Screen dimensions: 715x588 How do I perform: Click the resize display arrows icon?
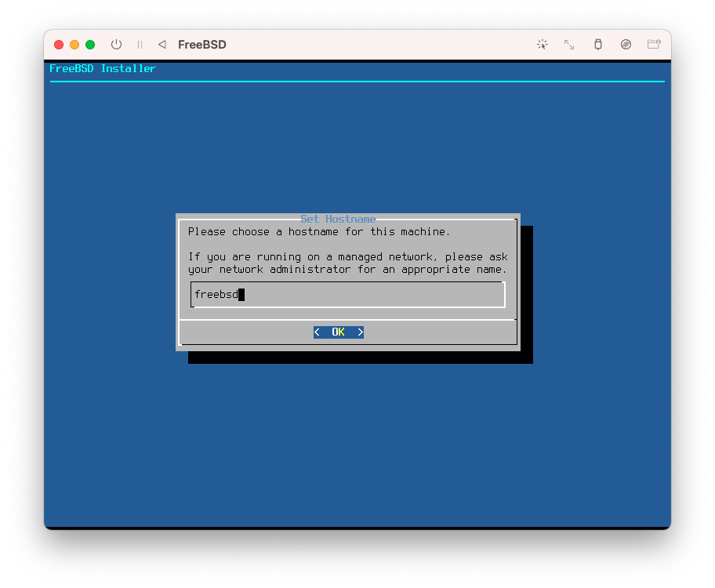point(569,44)
